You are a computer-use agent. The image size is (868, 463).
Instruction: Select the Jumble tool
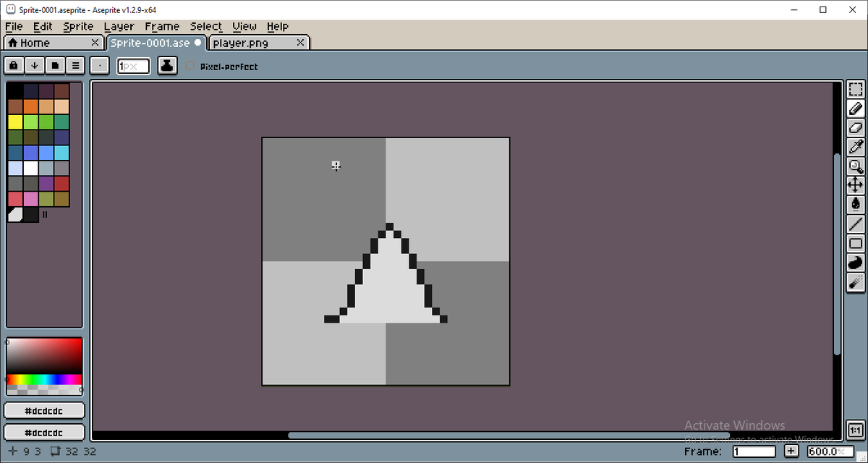(856, 263)
